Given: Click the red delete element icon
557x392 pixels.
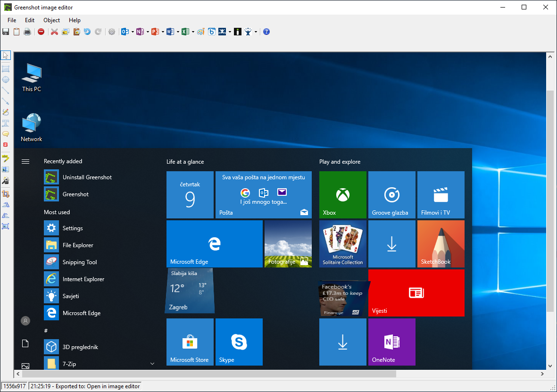Looking at the screenshot, I should pos(41,32).
